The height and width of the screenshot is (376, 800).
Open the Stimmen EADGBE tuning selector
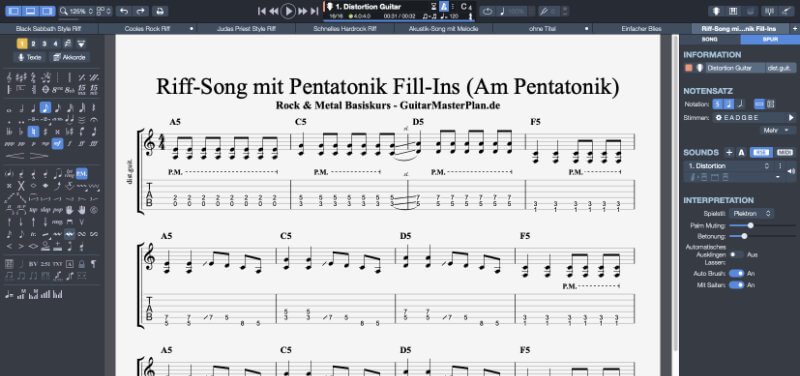(x=754, y=117)
